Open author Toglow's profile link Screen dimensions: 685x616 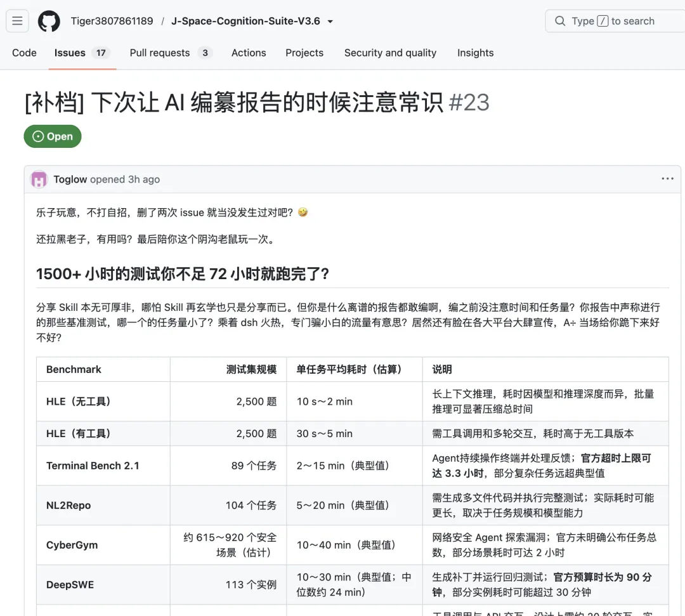(70, 179)
